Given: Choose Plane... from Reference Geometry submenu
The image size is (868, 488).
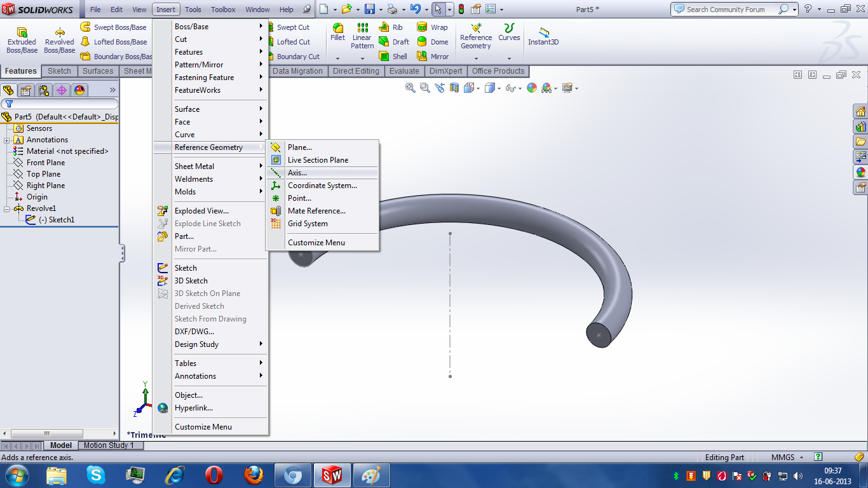Looking at the screenshot, I should 323,147.
